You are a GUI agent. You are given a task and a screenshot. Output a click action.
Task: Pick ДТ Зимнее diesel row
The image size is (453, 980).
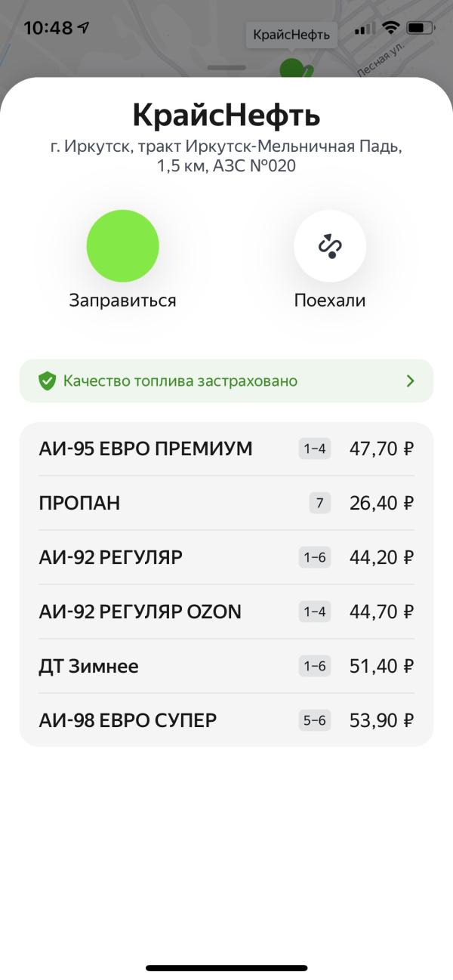(226, 667)
